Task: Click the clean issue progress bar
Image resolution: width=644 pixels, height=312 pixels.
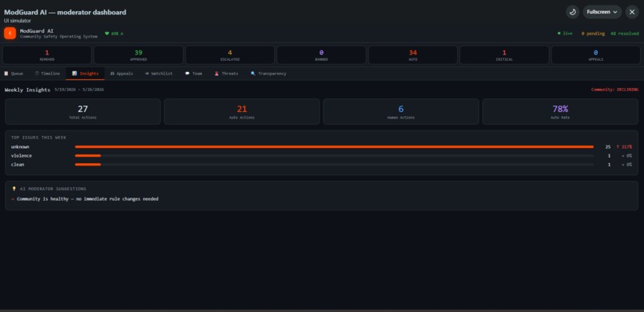Action: pyautogui.click(x=334, y=165)
